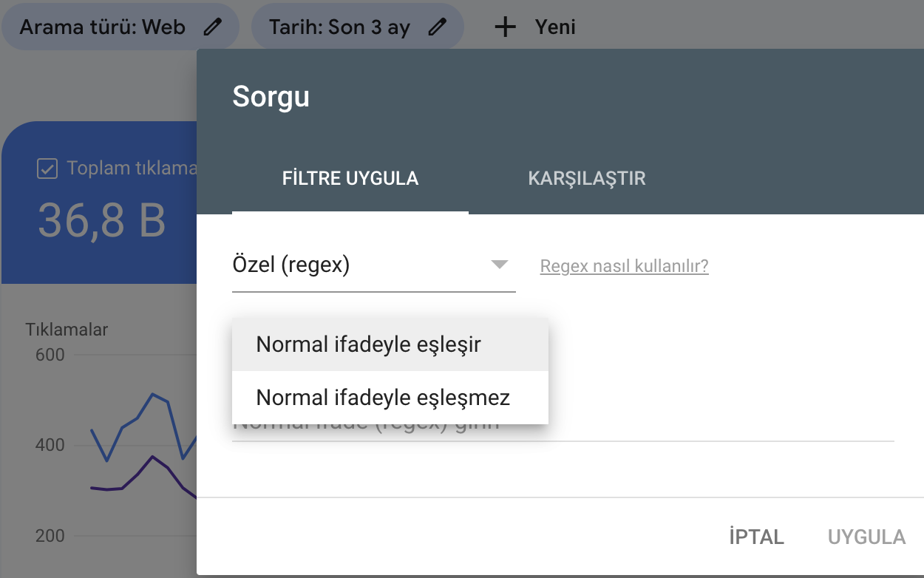924x578 pixels.
Task: Click the plus icon next to Yeni
Action: pyautogui.click(x=505, y=27)
